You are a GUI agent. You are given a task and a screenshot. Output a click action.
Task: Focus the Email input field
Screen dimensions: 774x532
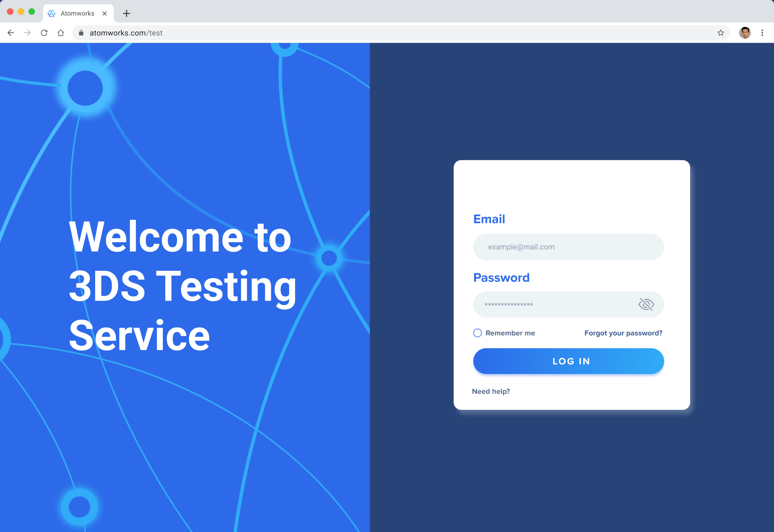coord(568,247)
